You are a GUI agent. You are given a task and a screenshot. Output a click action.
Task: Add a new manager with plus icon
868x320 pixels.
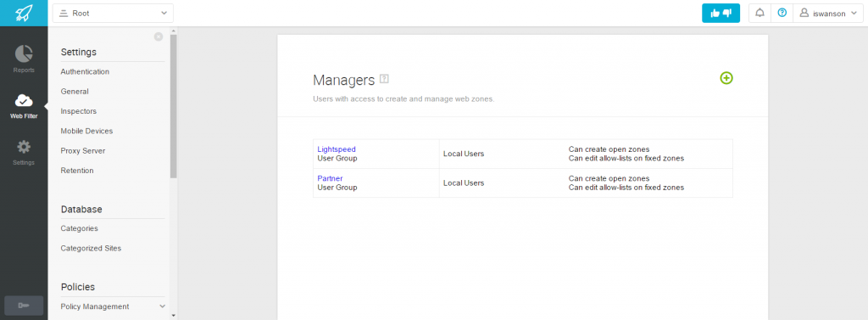pyautogui.click(x=726, y=78)
